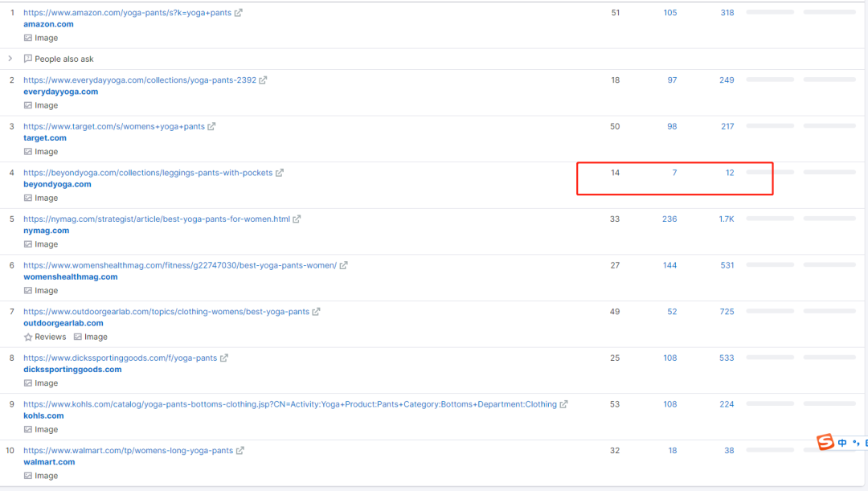
Task: Expand the People also ask row
Action: point(10,59)
